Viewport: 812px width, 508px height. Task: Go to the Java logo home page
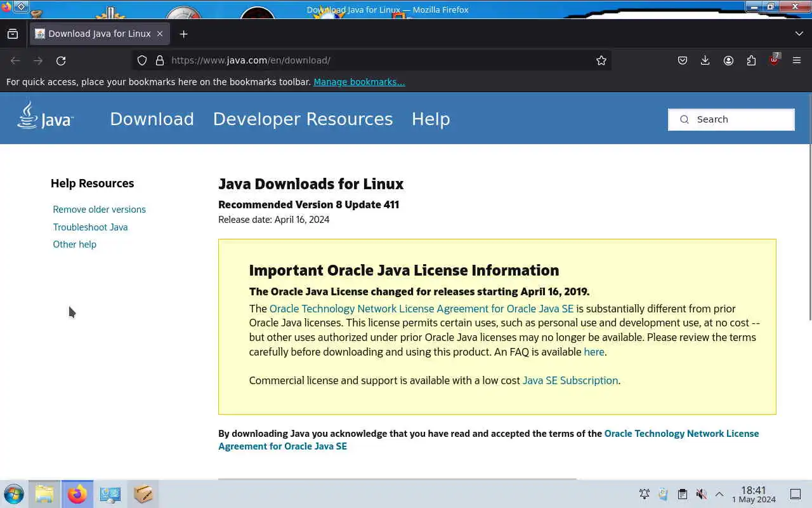45,116
